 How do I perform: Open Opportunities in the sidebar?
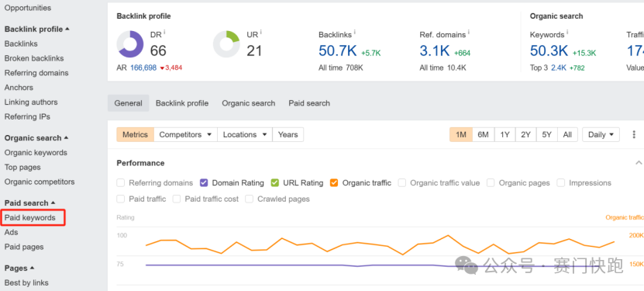click(28, 8)
